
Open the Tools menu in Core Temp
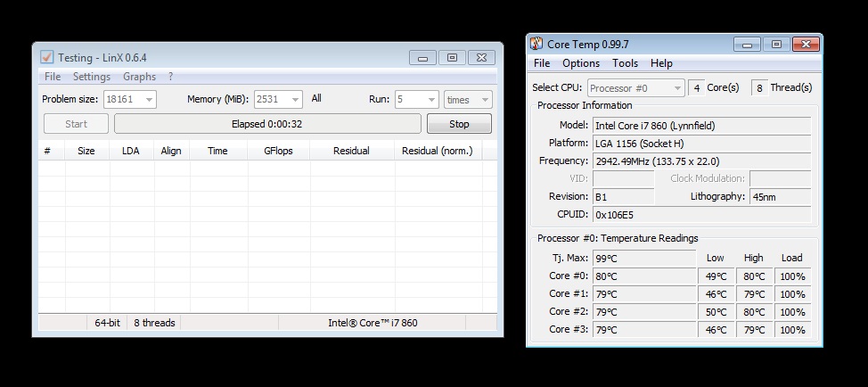click(x=625, y=63)
